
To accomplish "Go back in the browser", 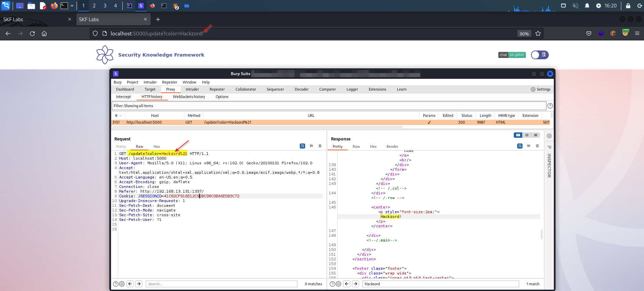I will tap(8, 33).
